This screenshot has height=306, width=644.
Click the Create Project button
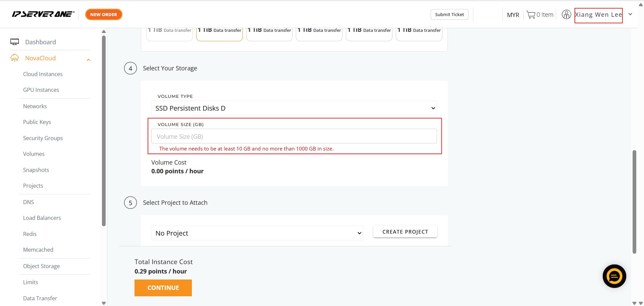pos(405,232)
